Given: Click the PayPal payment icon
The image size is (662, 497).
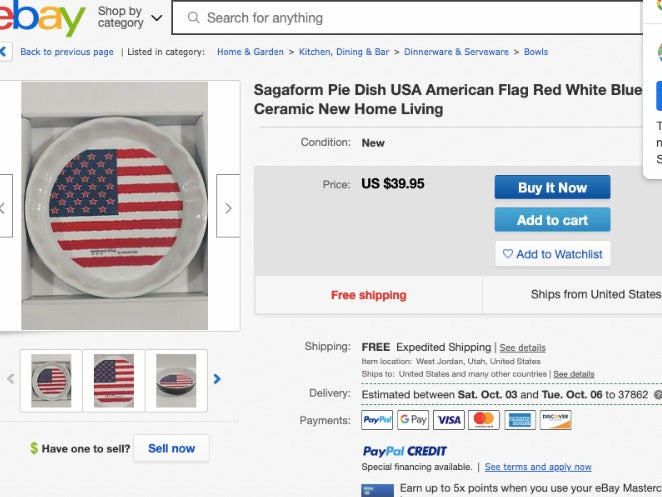Looking at the screenshot, I should 377,420.
